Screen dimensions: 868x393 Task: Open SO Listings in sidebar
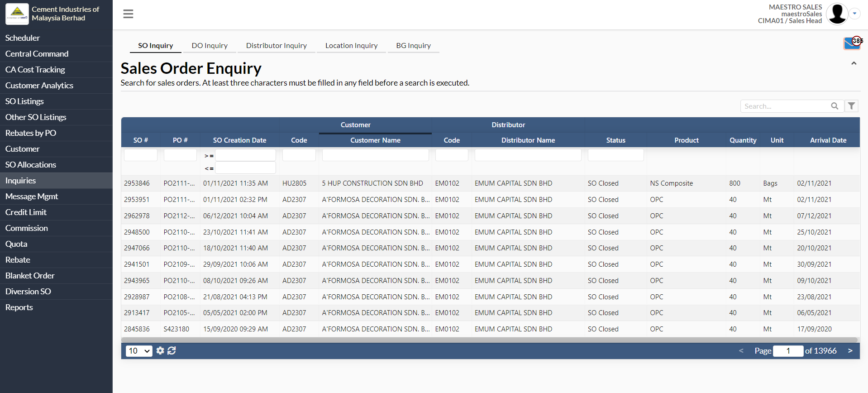(x=56, y=101)
